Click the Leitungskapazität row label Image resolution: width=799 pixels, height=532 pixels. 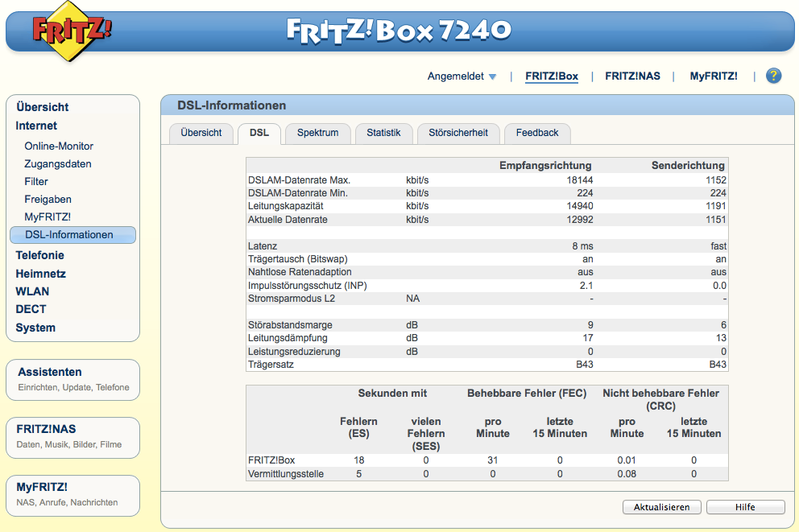[285, 206]
